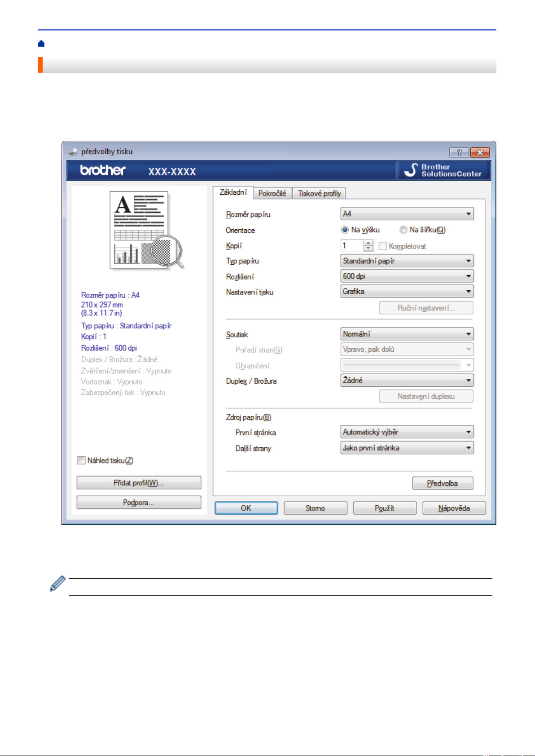Image resolution: width=535 pixels, height=756 pixels.
Task: Click the summary text 'Duplex / Brožura : Žádné'
Action: [119, 359]
